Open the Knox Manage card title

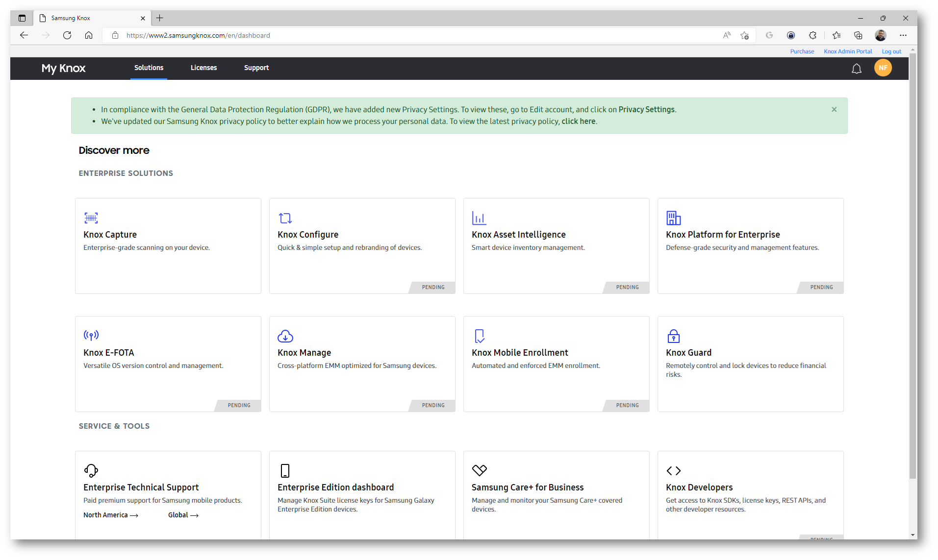[304, 353]
